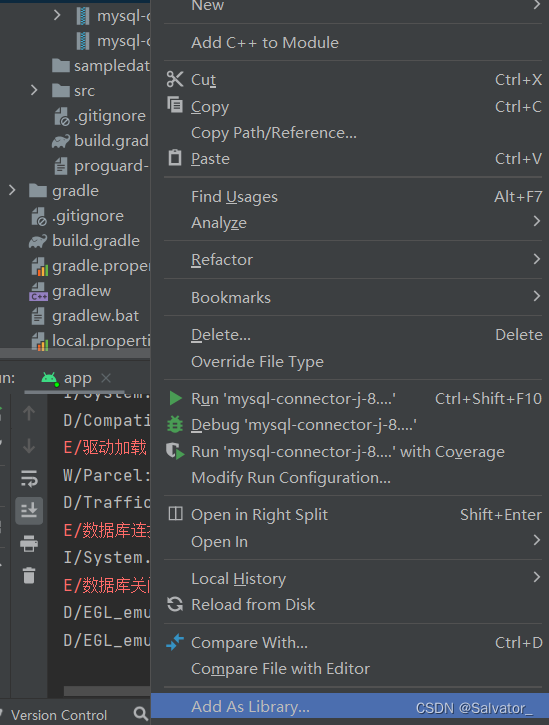The height and width of the screenshot is (725, 549).
Task: Toggle soft-wrap in Run console
Action: 29,479
